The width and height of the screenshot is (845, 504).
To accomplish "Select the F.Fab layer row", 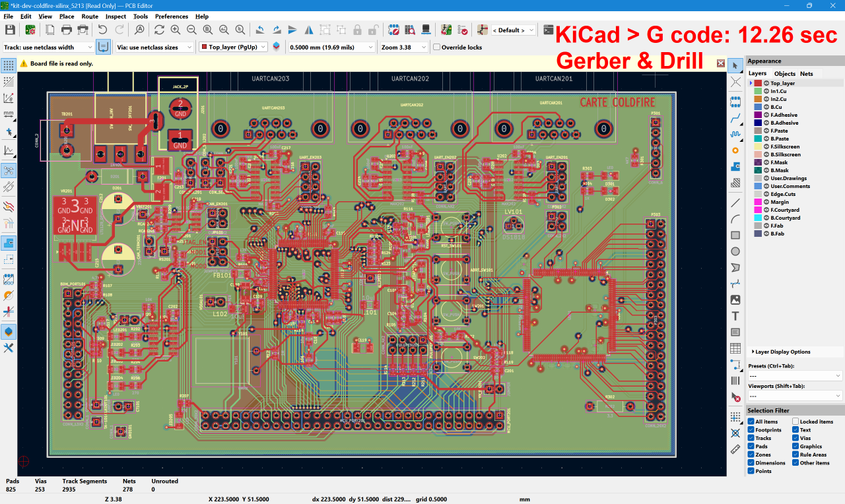I will (795, 226).
